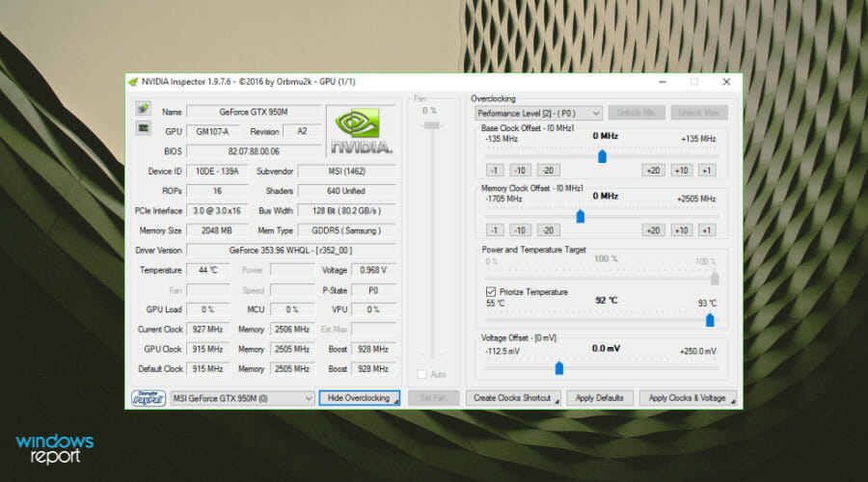
Task: Click Base Clock Offset +1 button
Action: pyautogui.click(x=707, y=170)
